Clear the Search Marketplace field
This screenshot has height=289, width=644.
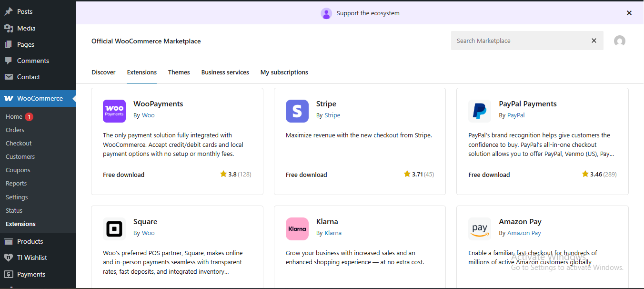(x=594, y=41)
